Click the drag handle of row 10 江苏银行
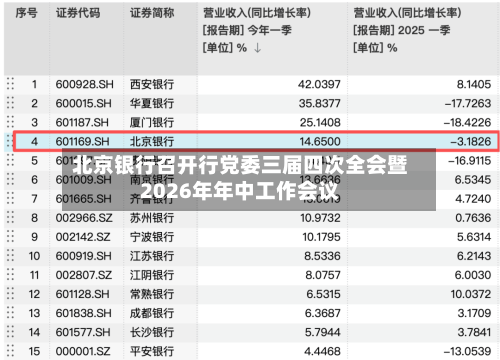 point(10,256)
